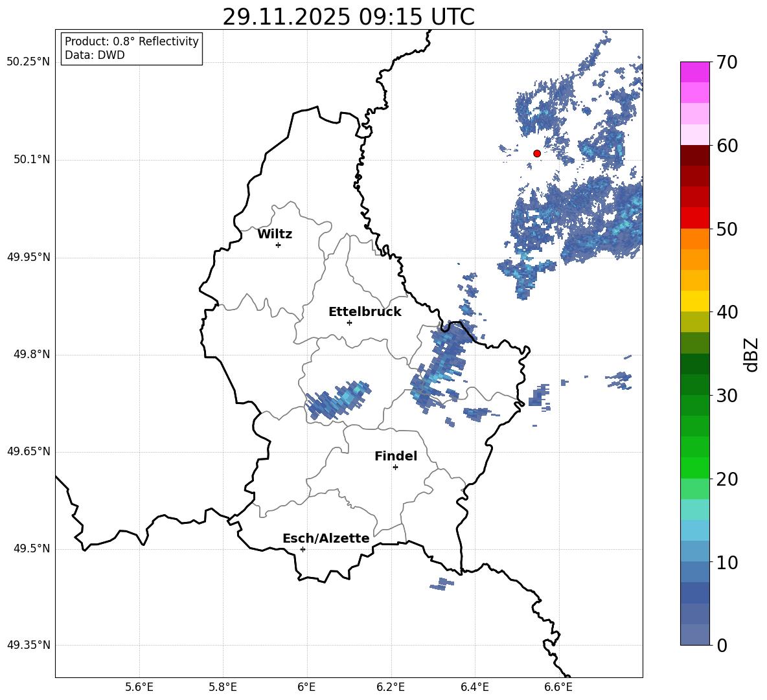Click the 50.25°N latitude label
The image size is (767, 700).
29,62
